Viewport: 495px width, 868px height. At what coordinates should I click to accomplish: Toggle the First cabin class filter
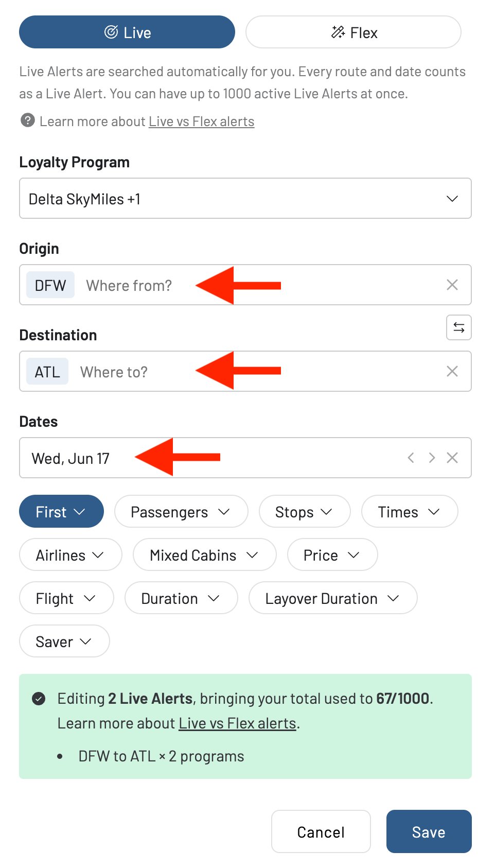point(61,511)
